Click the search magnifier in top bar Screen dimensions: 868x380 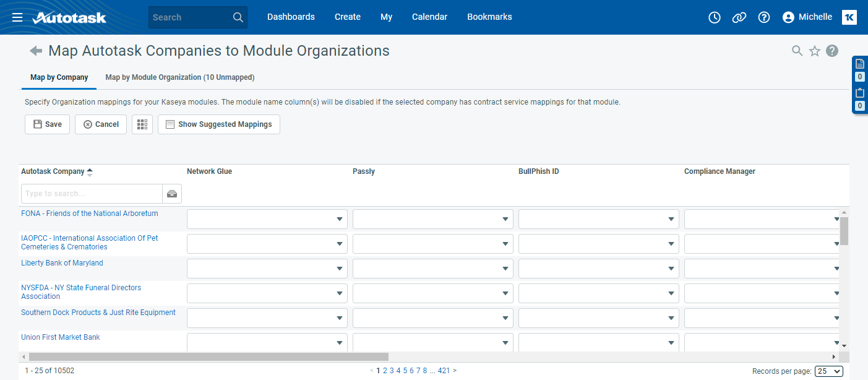238,17
